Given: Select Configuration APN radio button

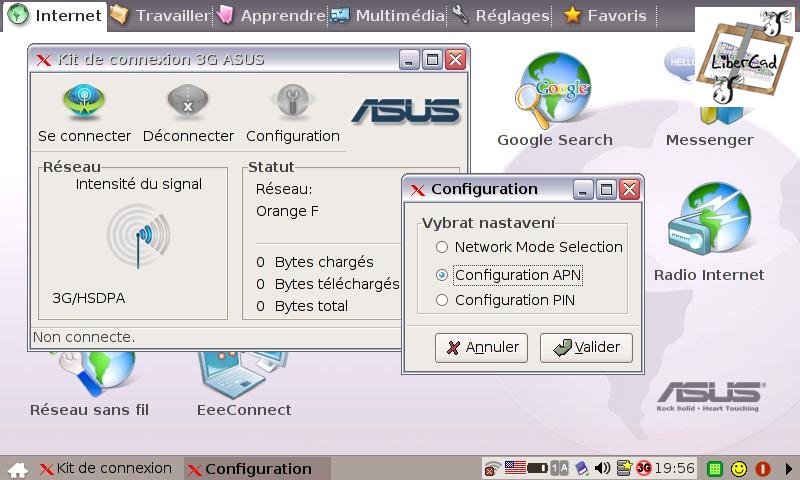Looking at the screenshot, I should pyautogui.click(x=442, y=275).
